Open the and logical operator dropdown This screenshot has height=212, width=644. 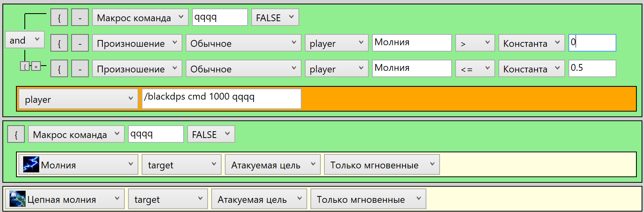point(25,40)
